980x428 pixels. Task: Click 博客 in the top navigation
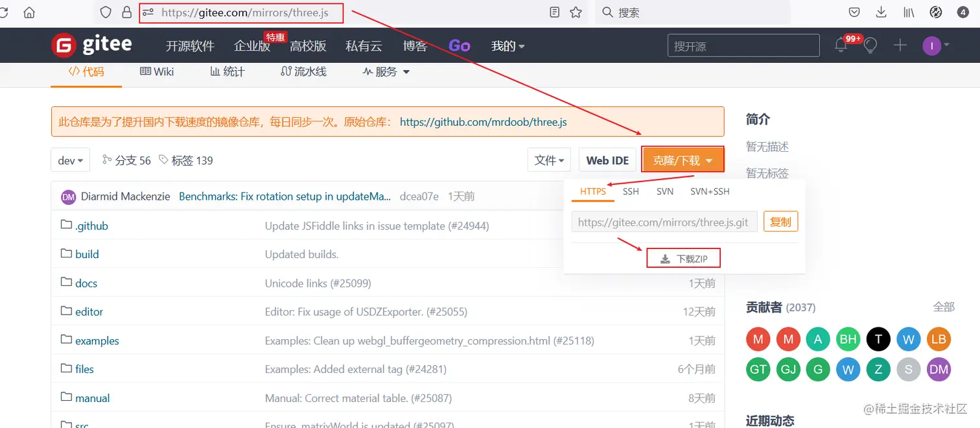(415, 45)
